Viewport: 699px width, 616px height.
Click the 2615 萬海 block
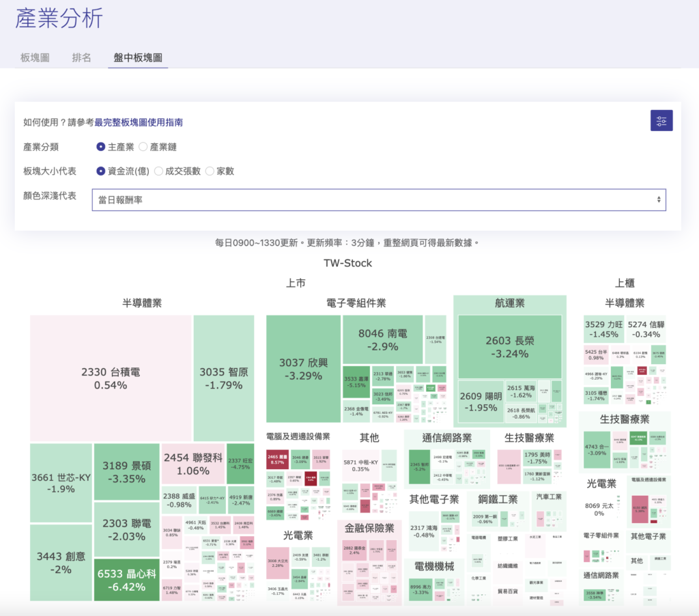(x=521, y=391)
